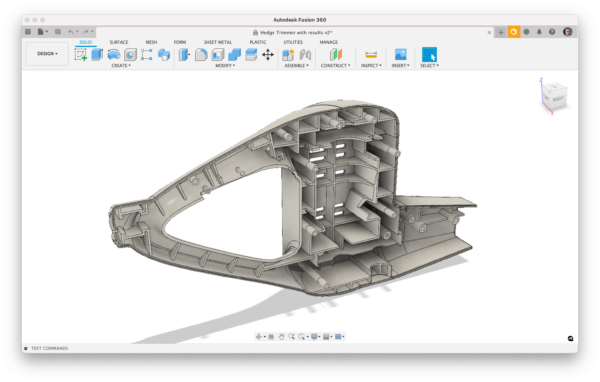Screen dimensions: 600x382
Task: Click the ViewCube Right face
Action: click(558, 99)
